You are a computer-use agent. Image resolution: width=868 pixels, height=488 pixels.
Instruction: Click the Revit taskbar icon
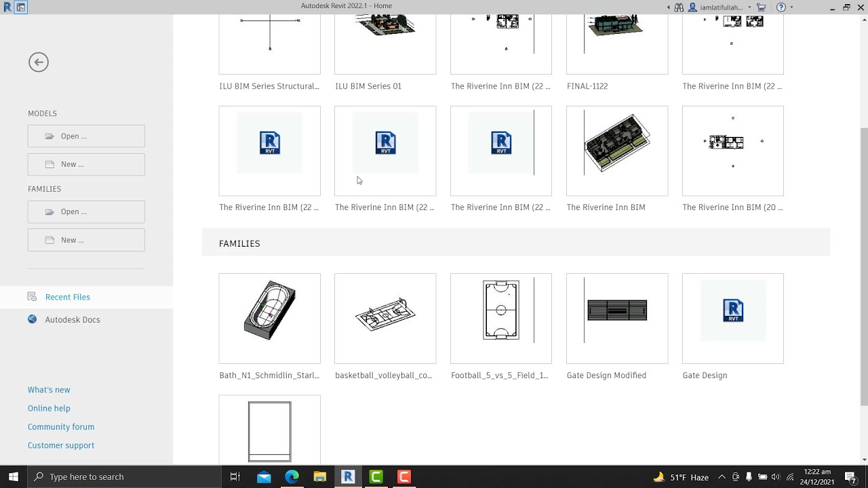pos(348,476)
